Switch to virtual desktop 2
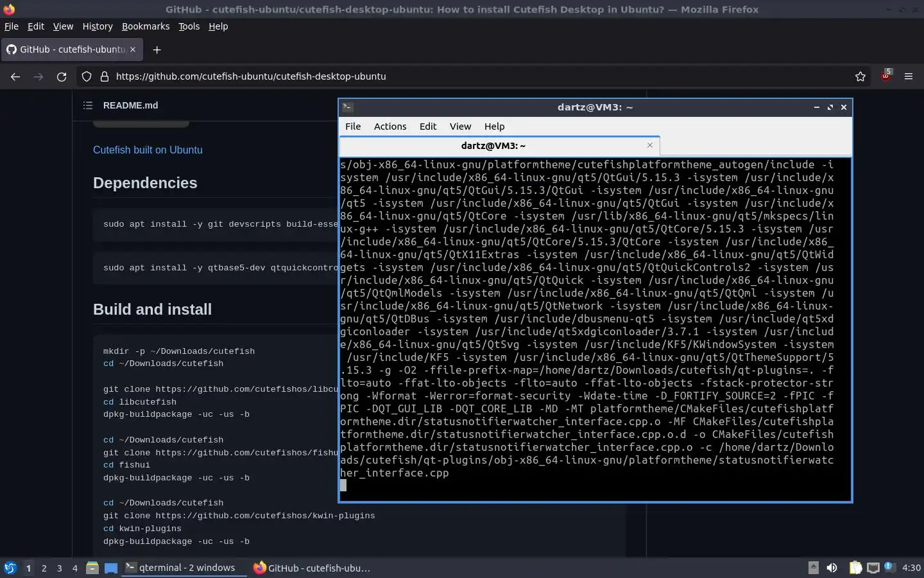This screenshot has width=924, height=578. 44,568
